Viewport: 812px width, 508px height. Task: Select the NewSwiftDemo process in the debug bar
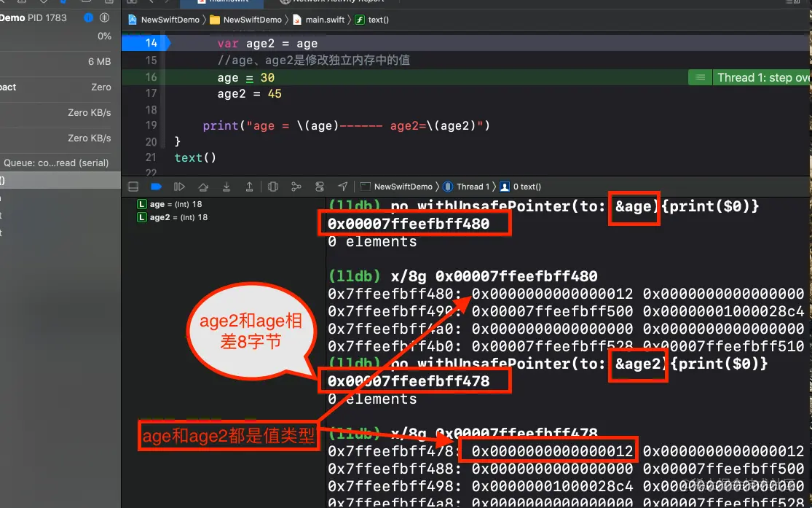click(x=396, y=187)
